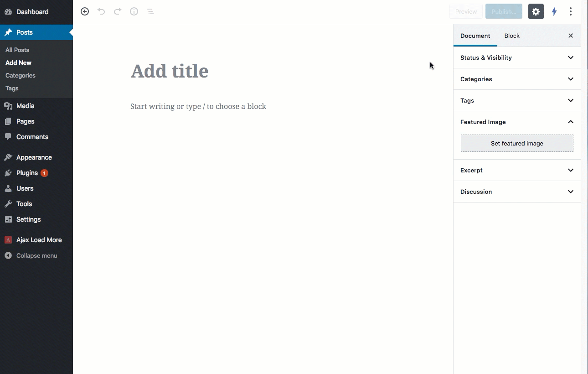Expand the Tags panel chevron
The width and height of the screenshot is (588, 374).
tap(571, 100)
